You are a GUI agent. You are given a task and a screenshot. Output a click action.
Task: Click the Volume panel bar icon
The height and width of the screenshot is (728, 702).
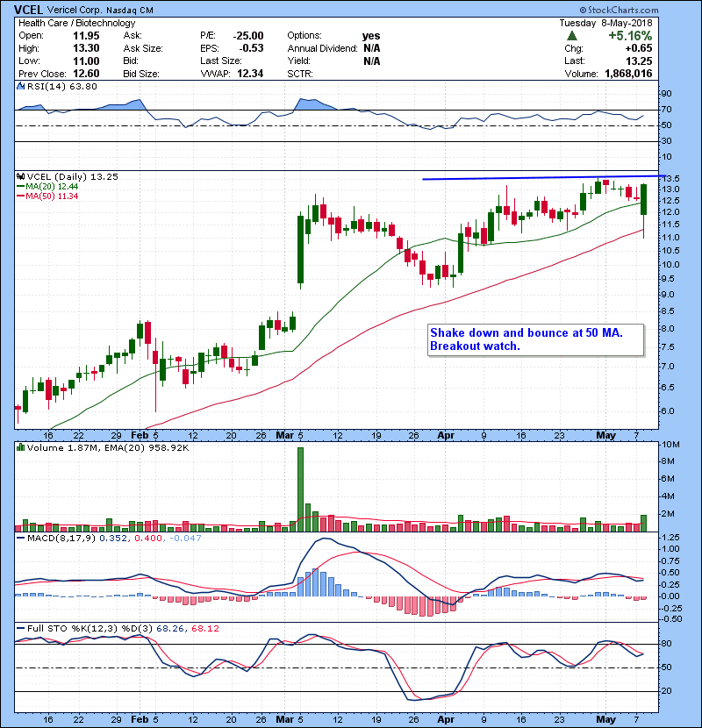(x=20, y=447)
